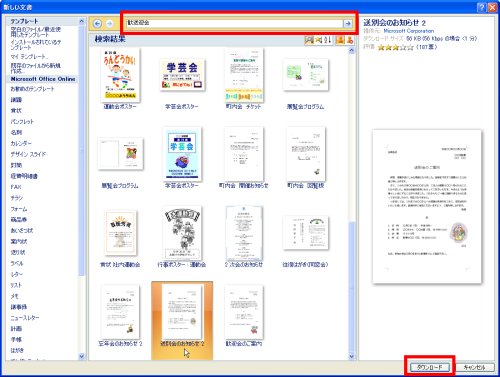
Task: Select 計画 in the category list
Action: point(16,329)
